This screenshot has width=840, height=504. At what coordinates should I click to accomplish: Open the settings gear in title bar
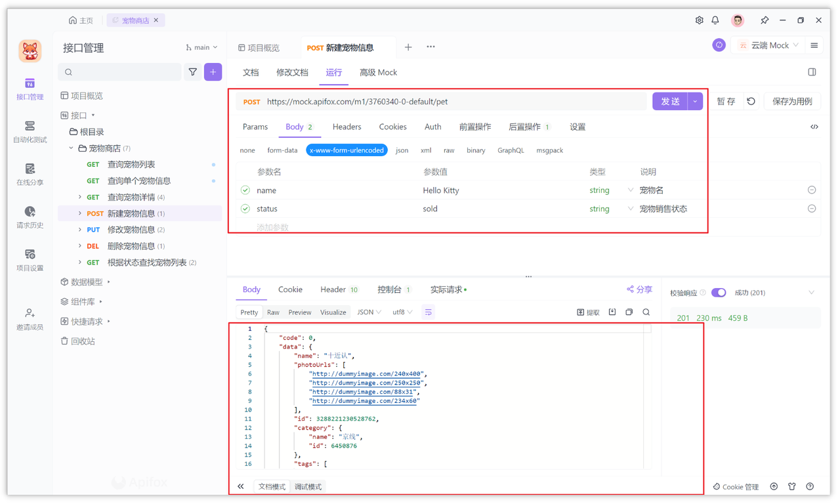click(699, 20)
